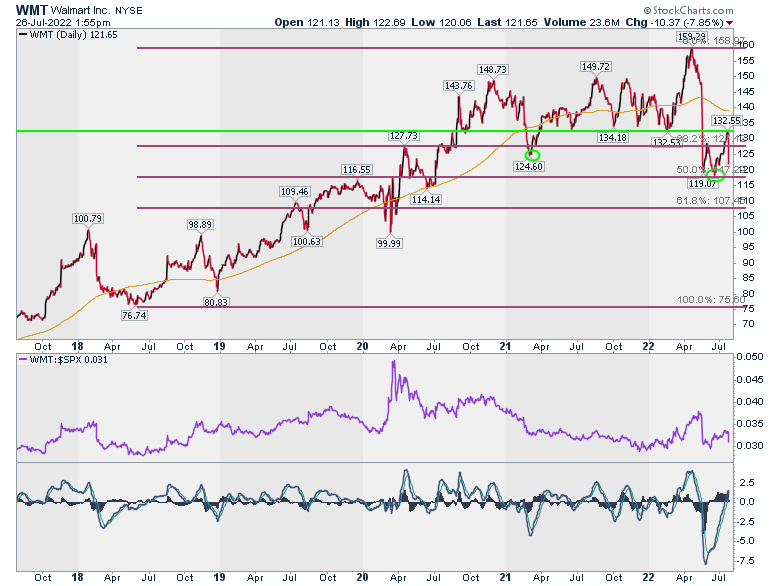Image resolution: width=780 pixels, height=586 pixels.
Task: Click the High 122.69 value
Action: point(375,22)
